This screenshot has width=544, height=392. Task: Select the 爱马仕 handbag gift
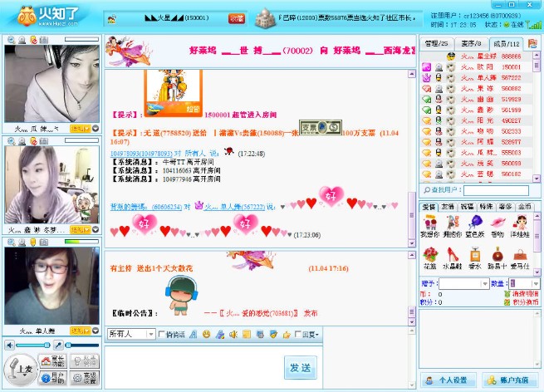(520, 258)
